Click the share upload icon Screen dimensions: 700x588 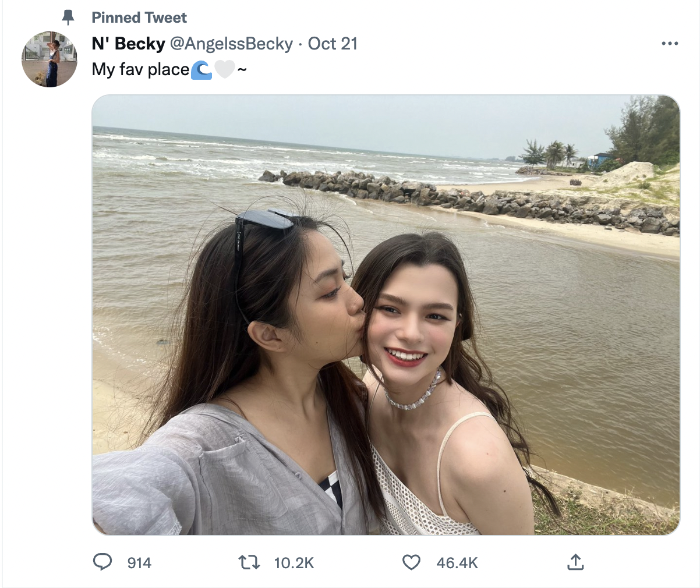coord(575,562)
